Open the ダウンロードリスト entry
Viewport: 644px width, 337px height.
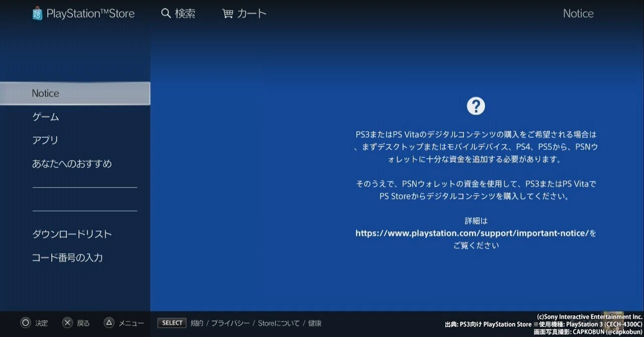(x=72, y=234)
